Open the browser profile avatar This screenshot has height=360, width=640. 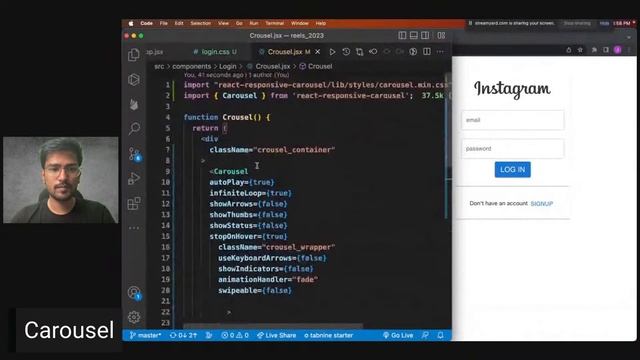(618, 50)
